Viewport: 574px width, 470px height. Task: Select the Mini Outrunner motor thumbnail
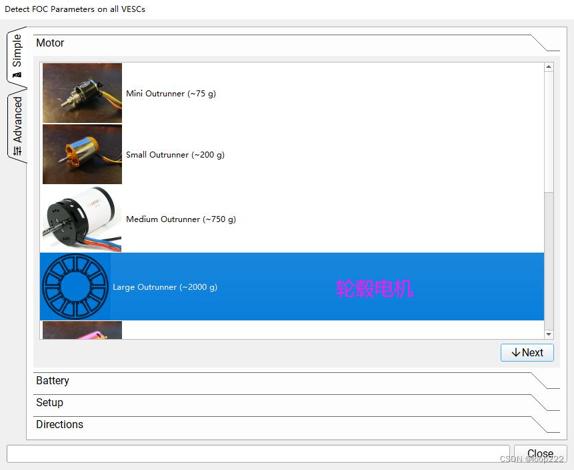[x=82, y=93]
